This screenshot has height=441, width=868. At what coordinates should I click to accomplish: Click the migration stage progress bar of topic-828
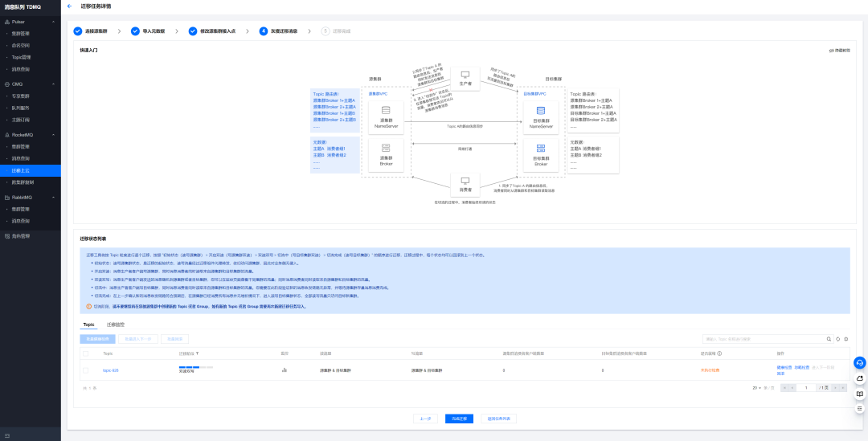click(x=196, y=367)
